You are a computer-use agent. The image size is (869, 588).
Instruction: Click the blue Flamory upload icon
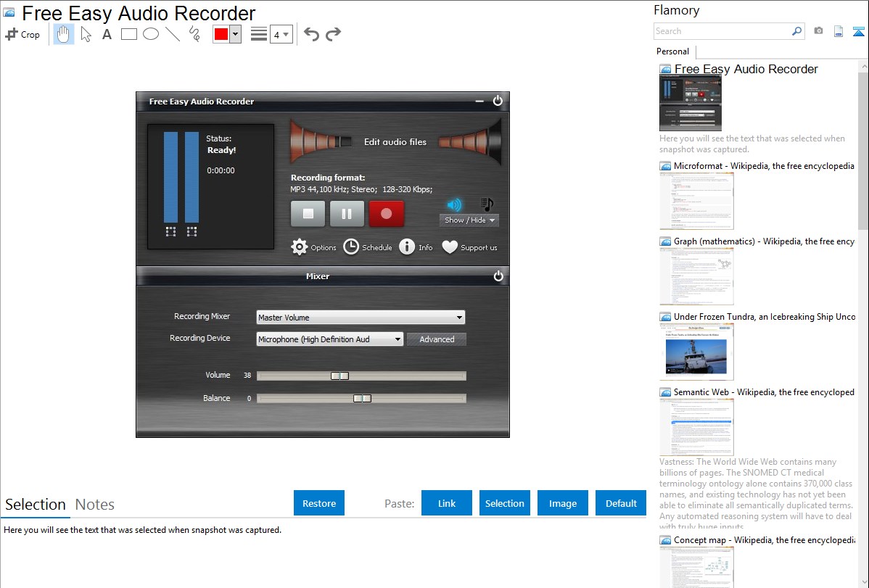click(x=858, y=31)
